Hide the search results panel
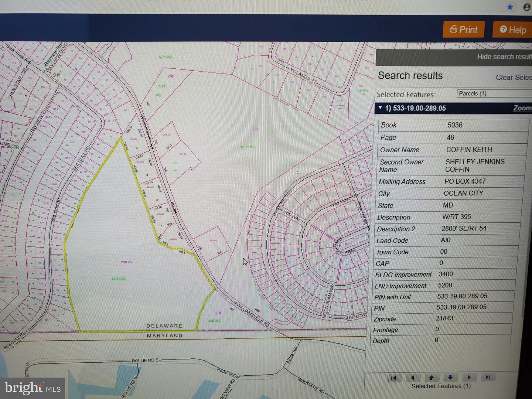Viewport: 532px width, 399px height. (504, 57)
